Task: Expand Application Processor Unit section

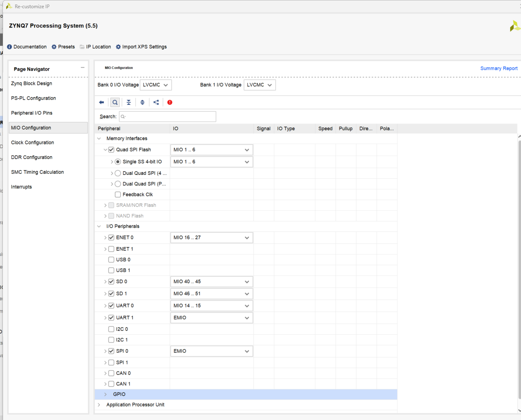Action: (99, 405)
